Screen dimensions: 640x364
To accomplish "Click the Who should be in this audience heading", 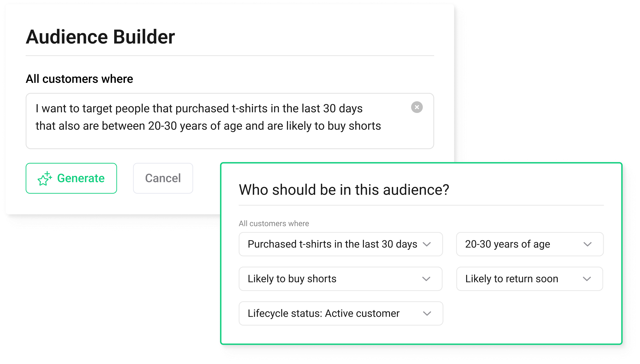I will (x=344, y=190).
